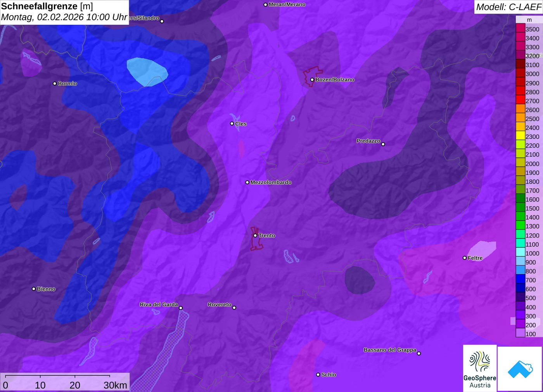Click the Trento city label
This screenshot has height=392, width=543.
click(267, 235)
